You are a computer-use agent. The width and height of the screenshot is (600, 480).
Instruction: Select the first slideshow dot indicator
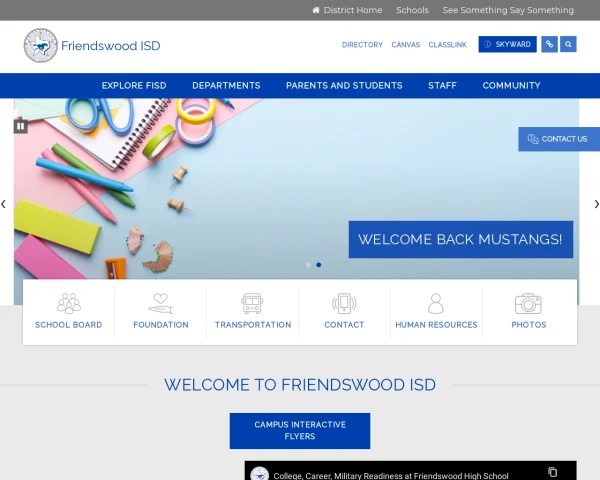click(308, 265)
